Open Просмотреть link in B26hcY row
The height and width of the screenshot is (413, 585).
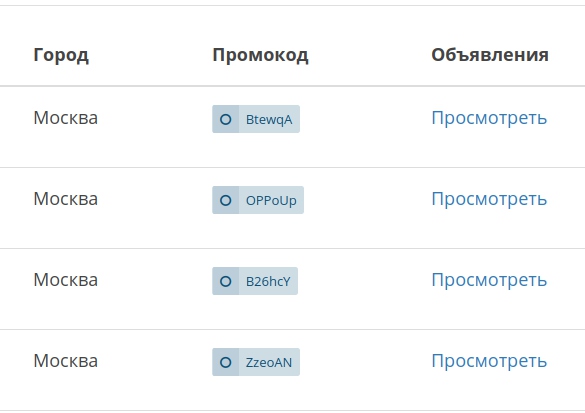[x=489, y=281]
